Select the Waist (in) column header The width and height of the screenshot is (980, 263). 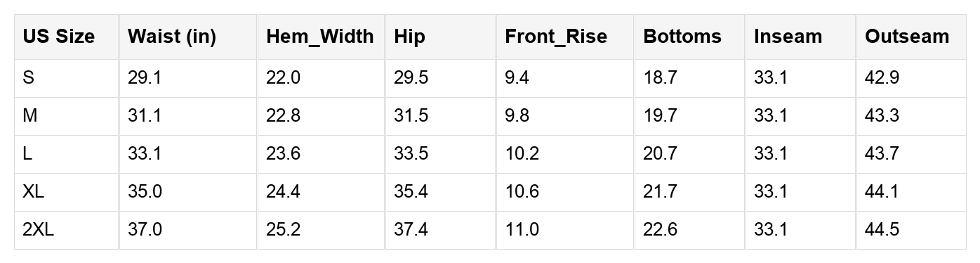coord(187,37)
